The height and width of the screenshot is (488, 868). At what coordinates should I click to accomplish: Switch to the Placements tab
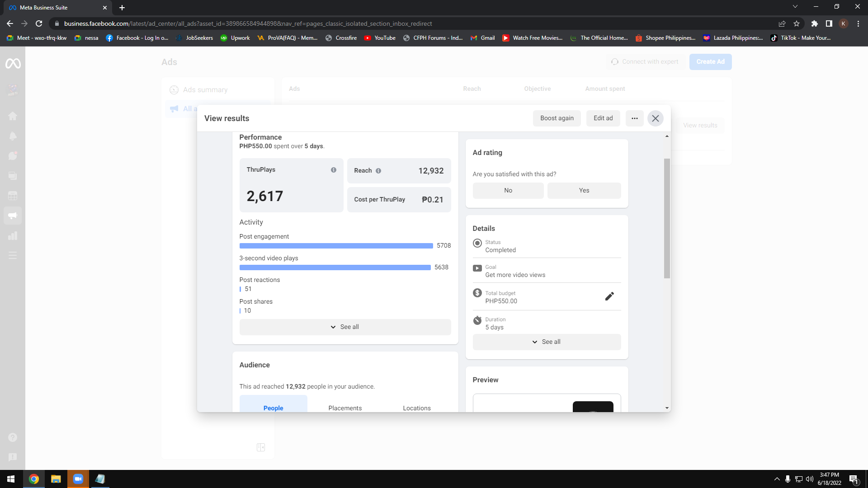345,408
